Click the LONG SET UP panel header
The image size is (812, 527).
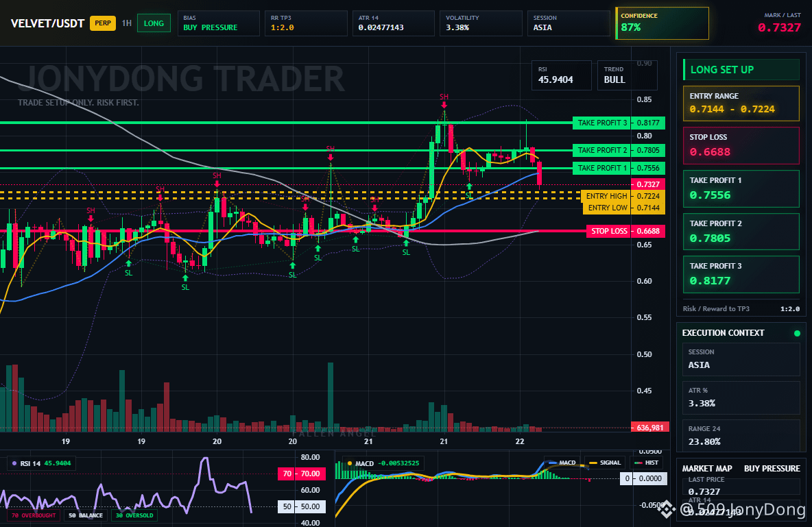[741, 69]
